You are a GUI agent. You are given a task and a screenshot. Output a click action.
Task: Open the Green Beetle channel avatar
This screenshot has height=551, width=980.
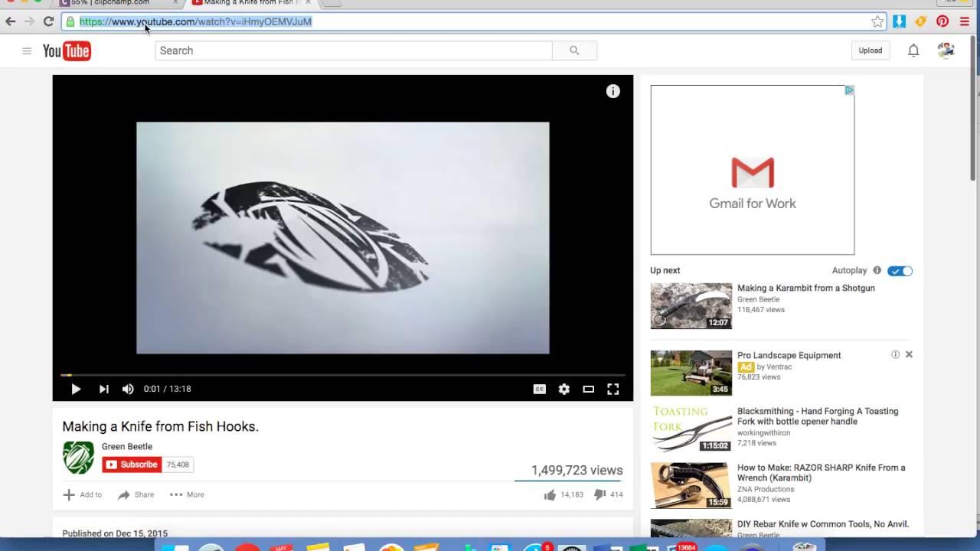pyautogui.click(x=78, y=458)
